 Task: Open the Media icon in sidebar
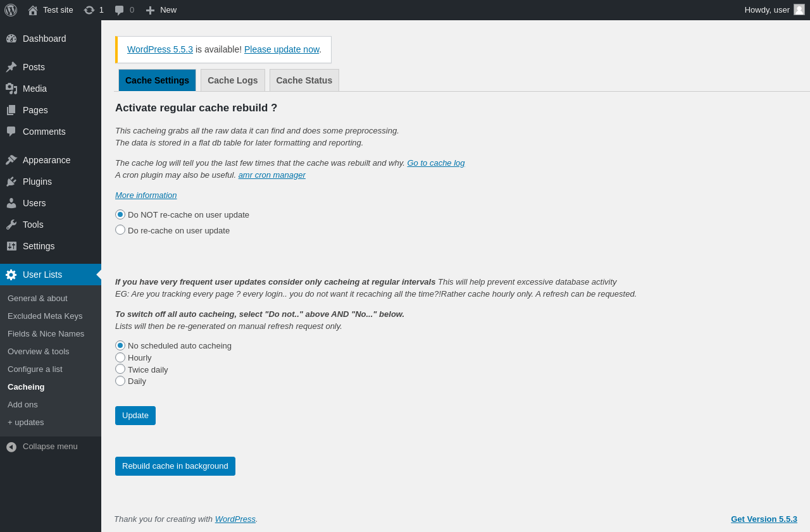[11, 89]
